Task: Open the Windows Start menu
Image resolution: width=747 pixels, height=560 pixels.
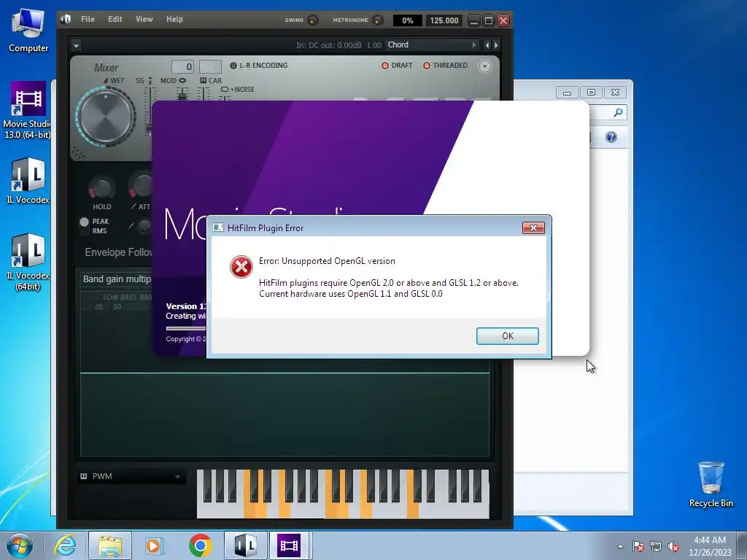Action: pyautogui.click(x=20, y=545)
